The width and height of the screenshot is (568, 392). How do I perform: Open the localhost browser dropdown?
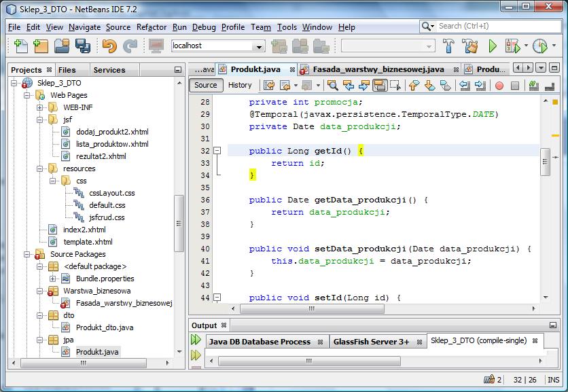tap(259, 46)
